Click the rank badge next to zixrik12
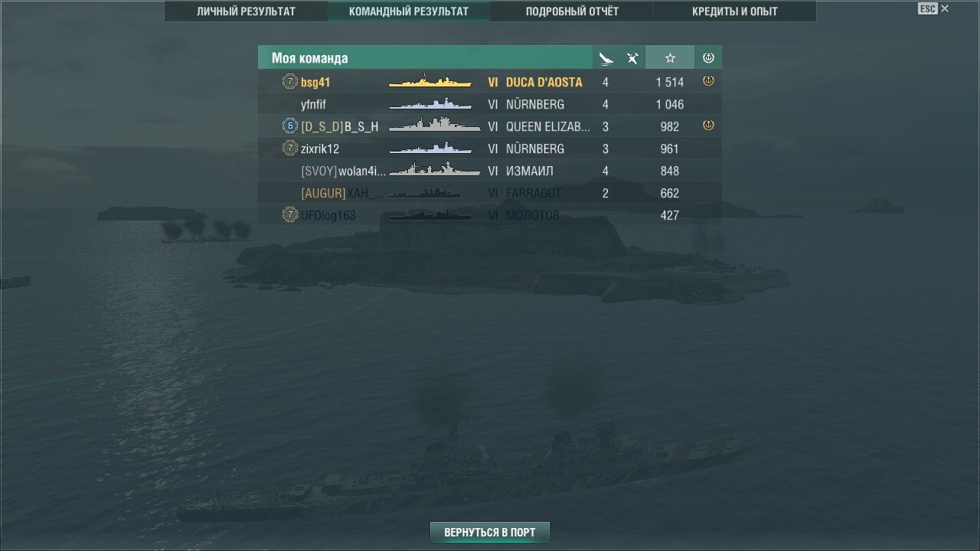The image size is (980, 551). (289, 148)
